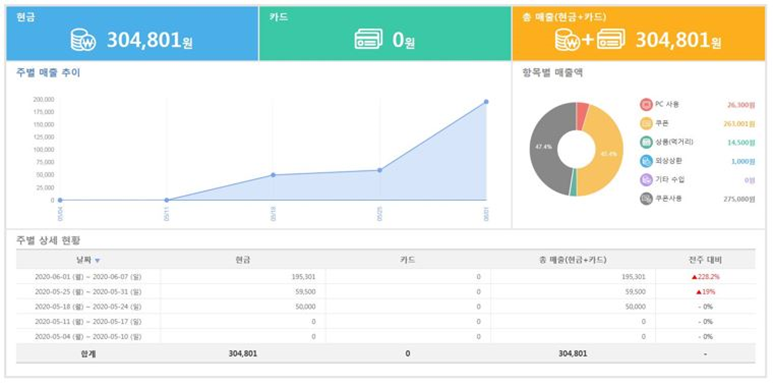Click the 1,000원 legend amount
Screen dimensions: 773x384
pos(743,161)
